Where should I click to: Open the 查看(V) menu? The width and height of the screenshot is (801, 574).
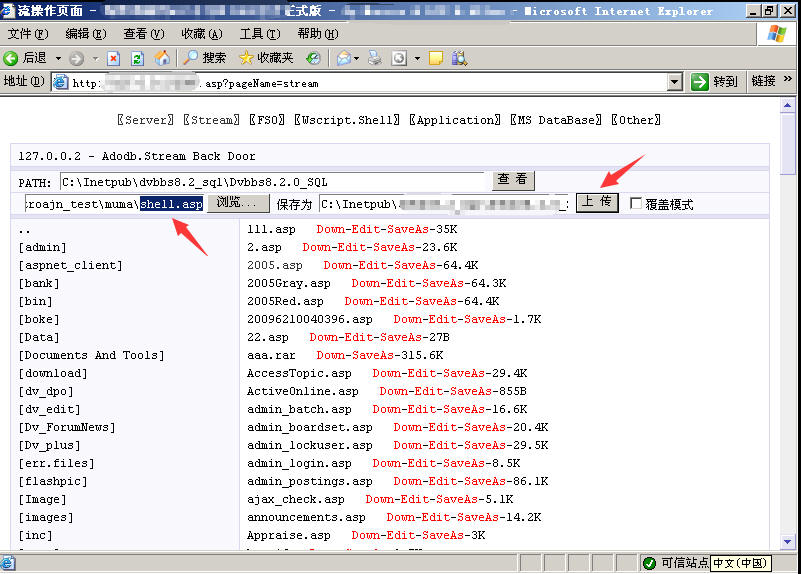[144, 34]
